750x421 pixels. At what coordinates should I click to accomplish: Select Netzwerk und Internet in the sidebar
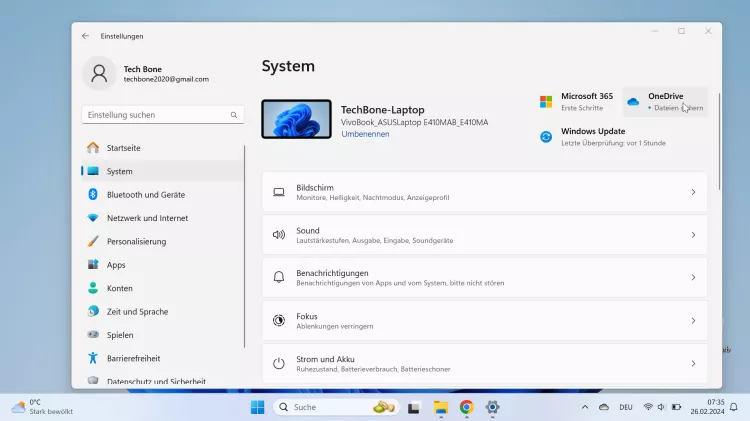click(163, 218)
